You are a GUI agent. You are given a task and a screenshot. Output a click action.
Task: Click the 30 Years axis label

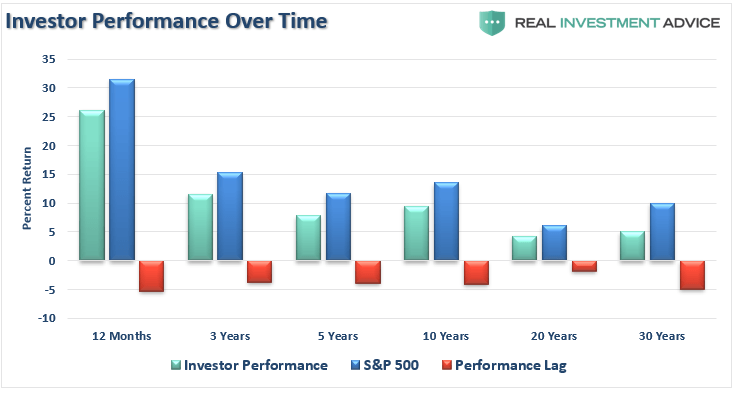tap(662, 336)
